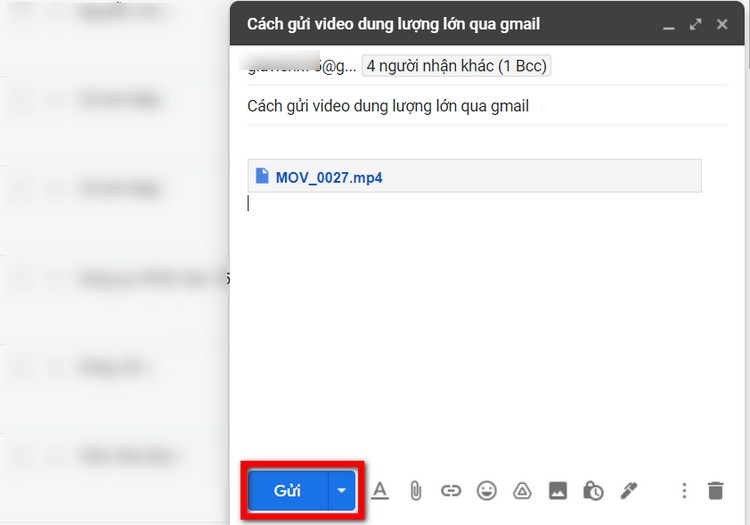Insert signature with the pen icon
Viewport: 750px width, 525px height.
click(629, 491)
